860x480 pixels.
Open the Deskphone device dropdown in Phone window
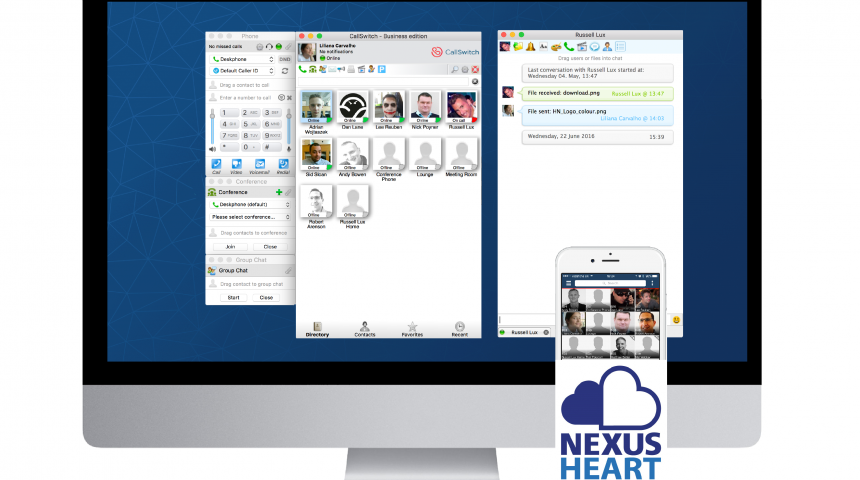click(x=242, y=59)
